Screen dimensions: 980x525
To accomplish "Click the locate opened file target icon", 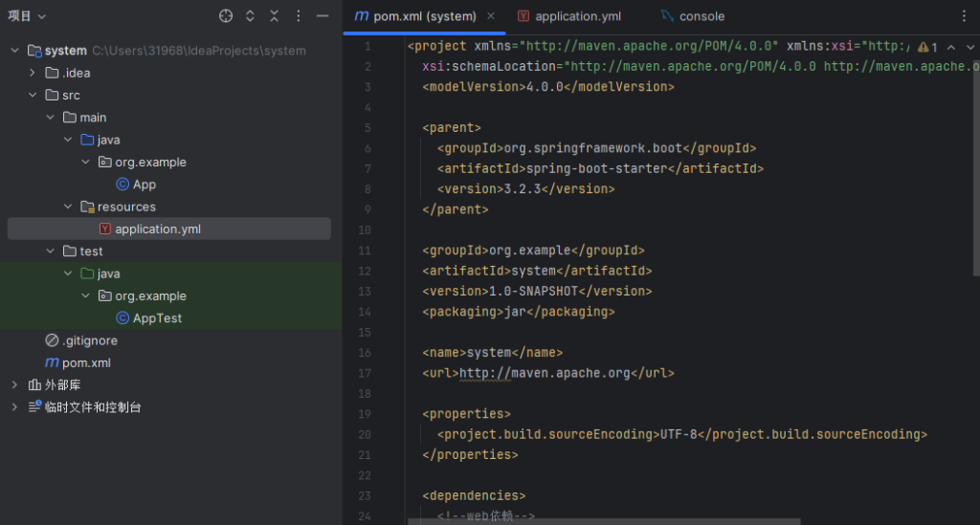I will tap(226, 16).
